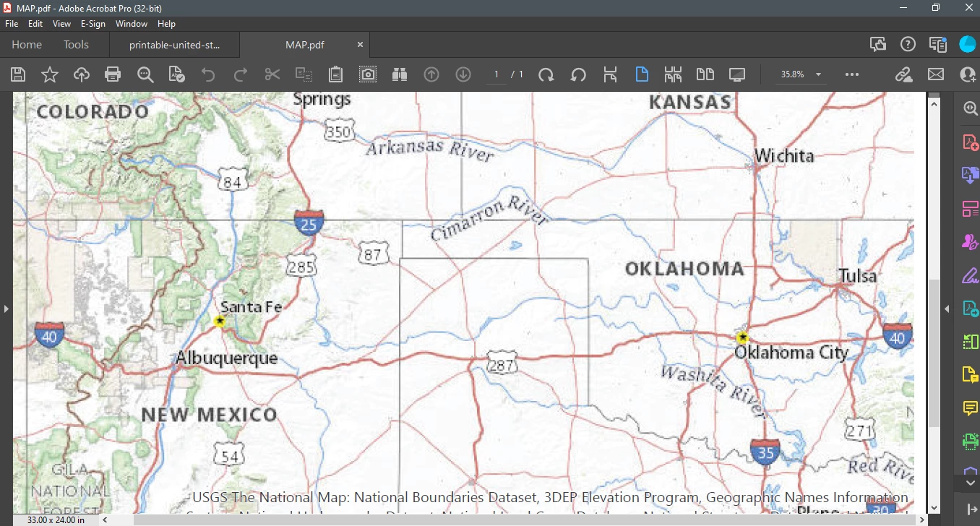Viewport: 980px width, 526px height.
Task: Send file by email envelope icon
Action: coord(936,74)
